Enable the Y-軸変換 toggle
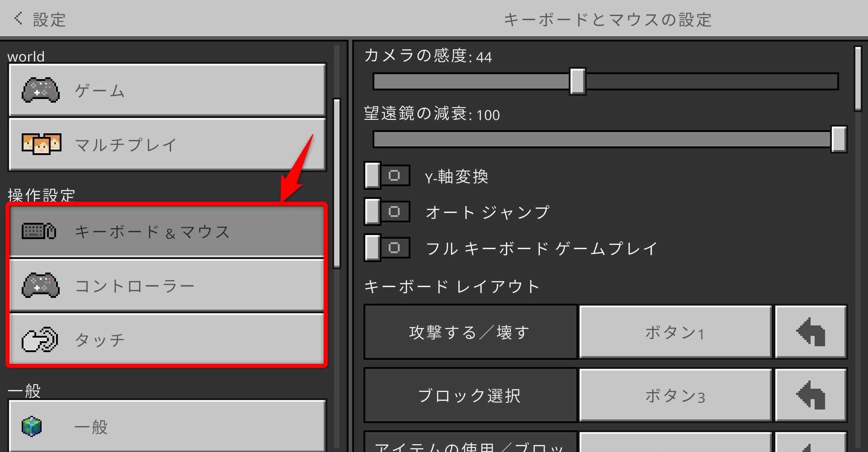This screenshot has height=452, width=868. coord(387,175)
